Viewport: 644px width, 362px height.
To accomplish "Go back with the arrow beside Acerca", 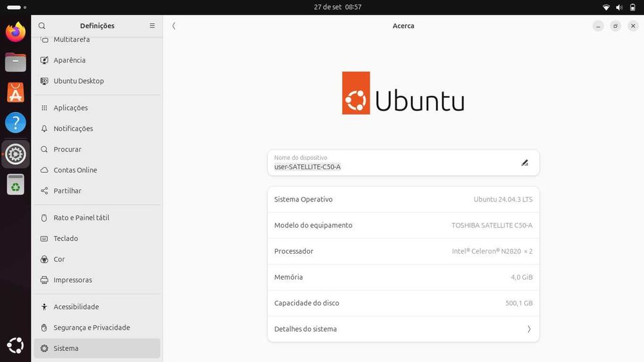I will (x=174, y=26).
